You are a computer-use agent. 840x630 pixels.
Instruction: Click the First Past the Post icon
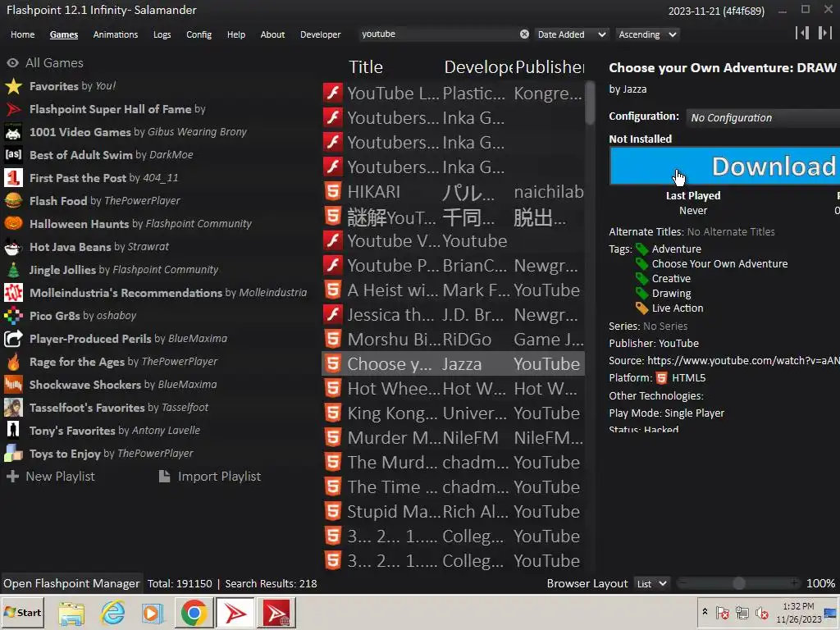tap(13, 178)
